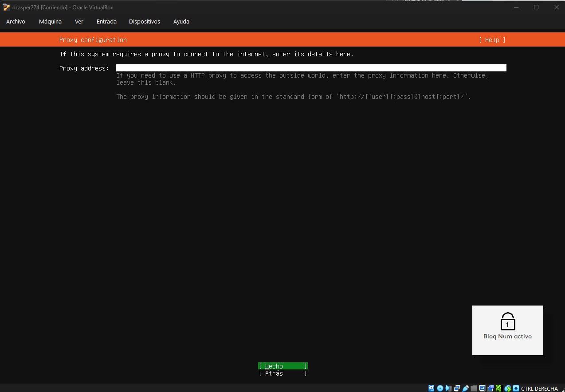Open the Dispositivos menu
Image resolution: width=565 pixels, height=392 pixels.
point(145,21)
